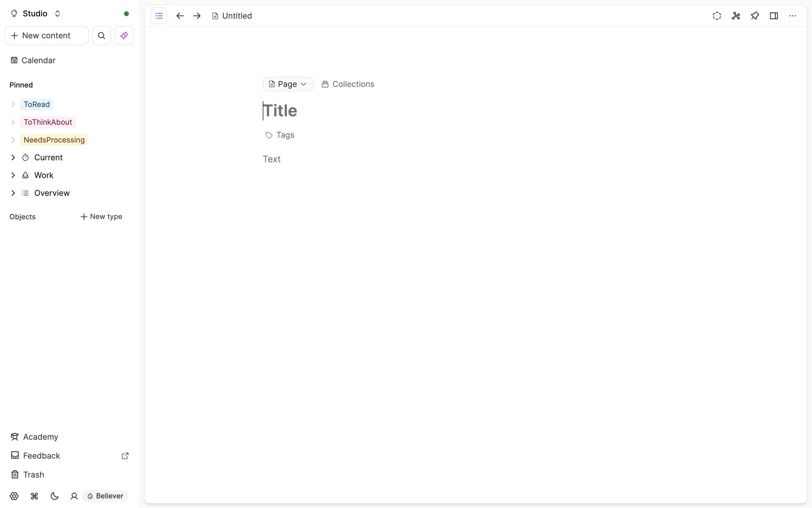Click the New content button
This screenshot has width=812, height=508.
[47, 36]
